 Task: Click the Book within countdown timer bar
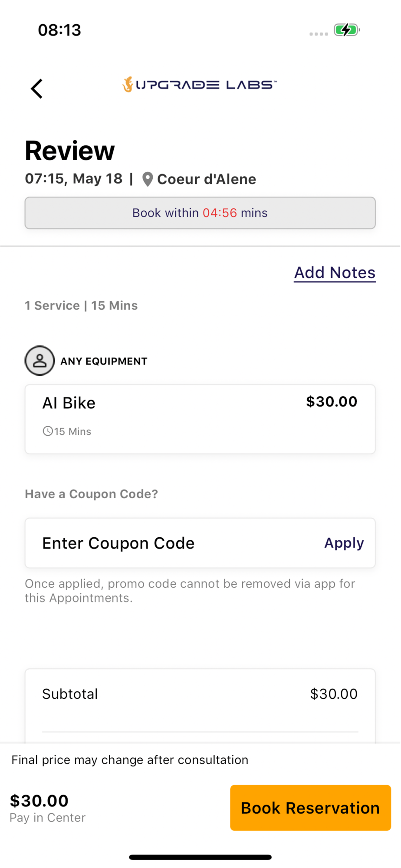point(200,213)
